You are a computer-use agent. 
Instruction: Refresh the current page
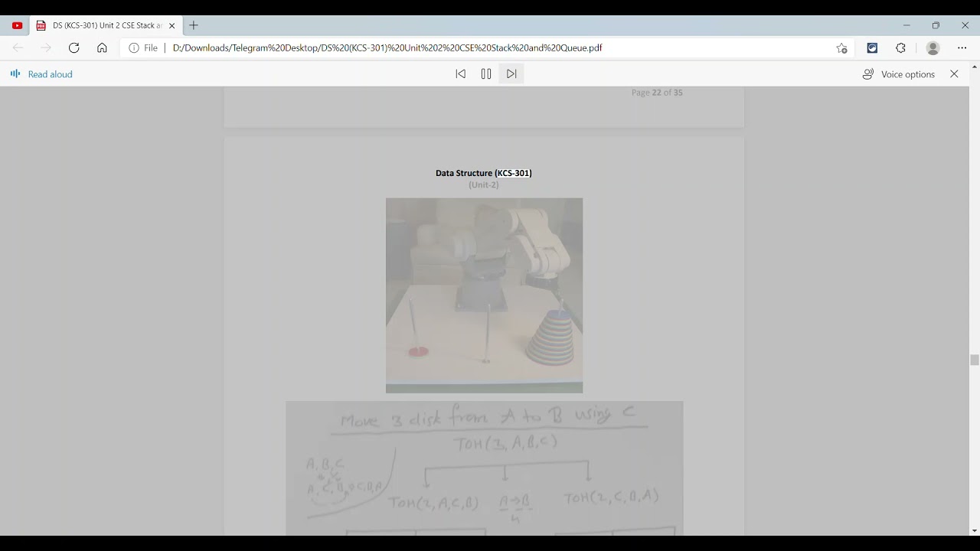[x=73, y=47]
